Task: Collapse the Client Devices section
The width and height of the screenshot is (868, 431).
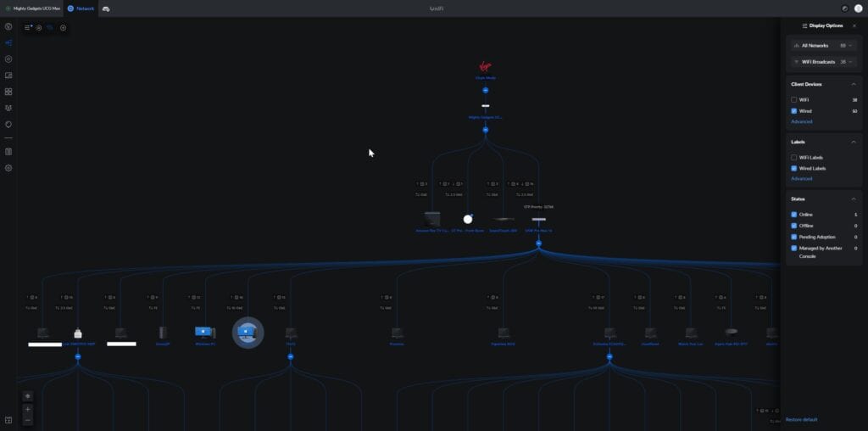Action: pos(854,84)
